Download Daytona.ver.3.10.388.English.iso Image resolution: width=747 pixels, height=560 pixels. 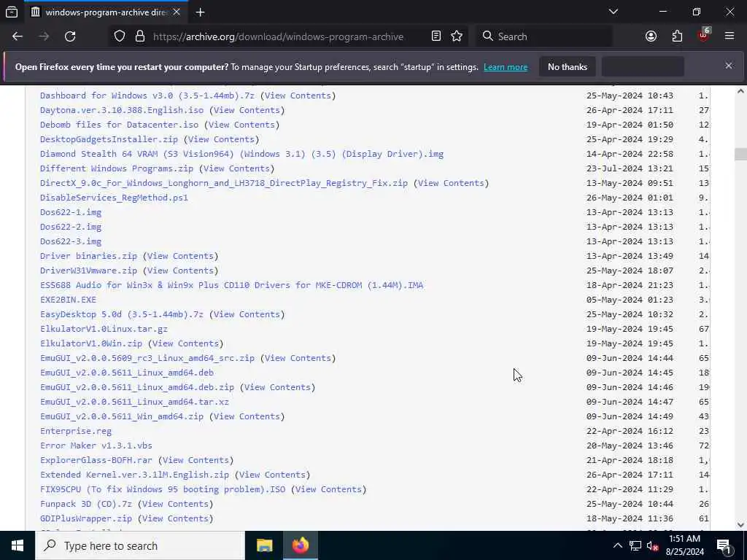(122, 110)
